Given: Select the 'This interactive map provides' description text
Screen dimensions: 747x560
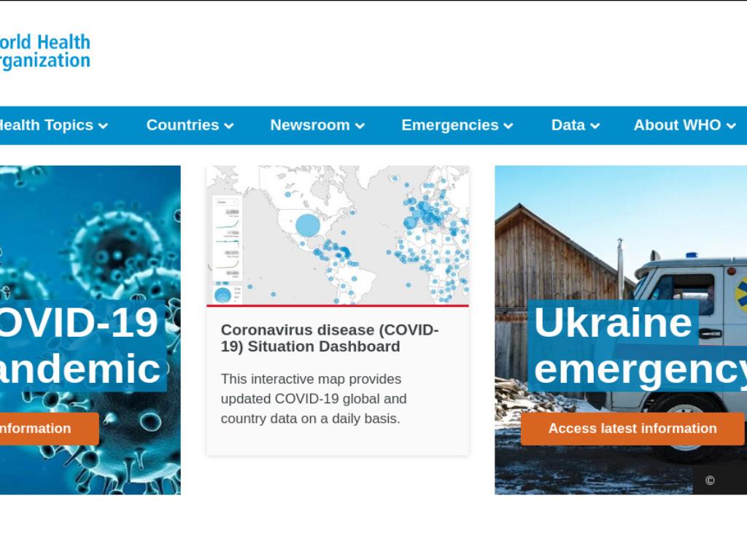Looking at the screenshot, I should pyautogui.click(x=314, y=399).
